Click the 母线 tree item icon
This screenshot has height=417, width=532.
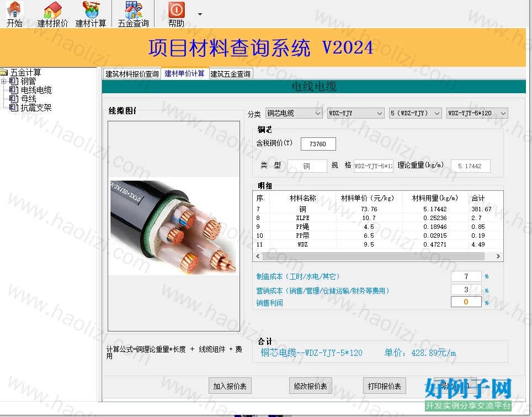[x=14, y=99]
